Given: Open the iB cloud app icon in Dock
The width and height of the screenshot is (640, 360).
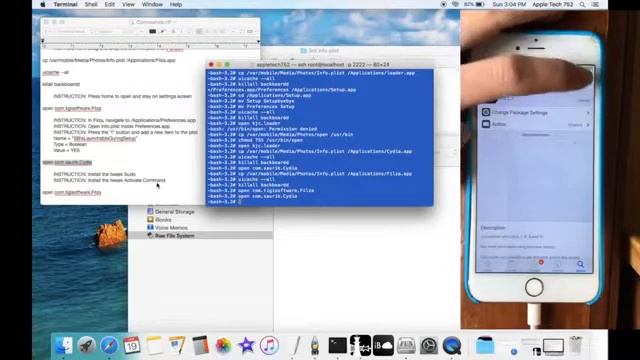Looking at the screenshot, I should (x=383, y=345).
